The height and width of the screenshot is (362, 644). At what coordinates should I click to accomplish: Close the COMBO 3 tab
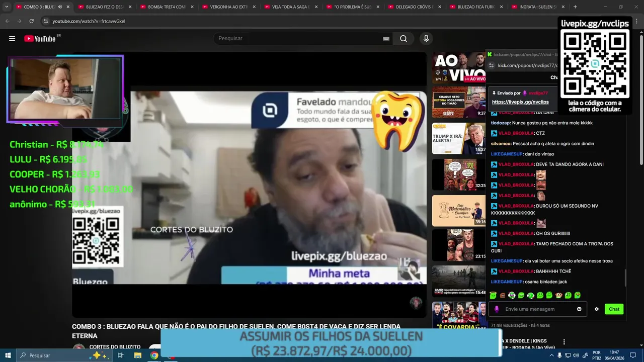tap(68, 7)
